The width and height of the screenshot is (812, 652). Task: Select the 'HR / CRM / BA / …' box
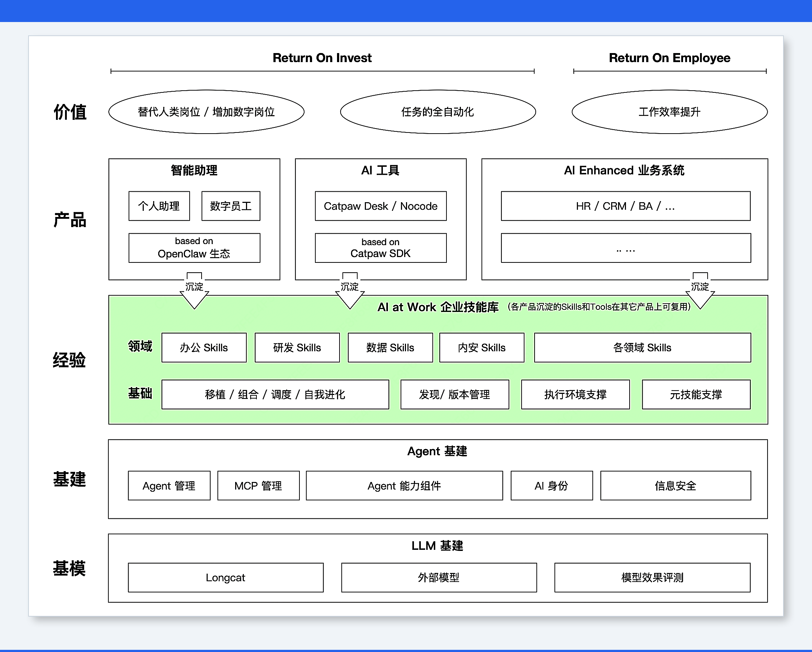(626, 206)
